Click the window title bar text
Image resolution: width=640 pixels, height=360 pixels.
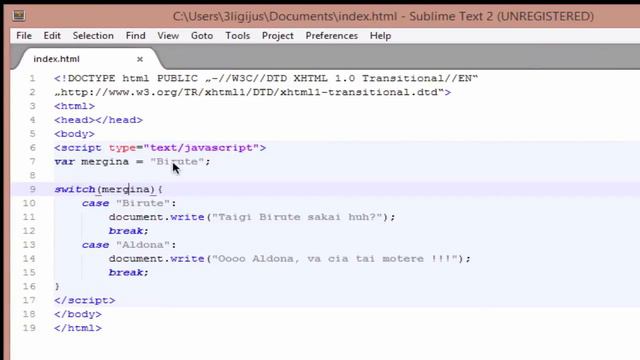click(383, 16)
